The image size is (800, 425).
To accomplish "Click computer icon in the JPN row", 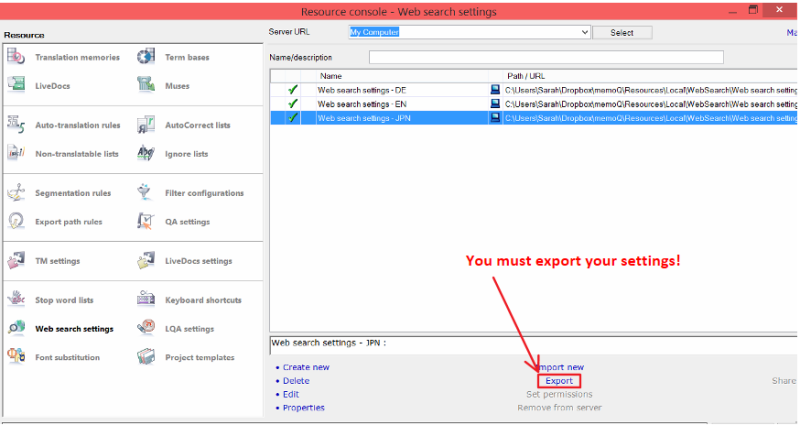I will coord(494,118).
